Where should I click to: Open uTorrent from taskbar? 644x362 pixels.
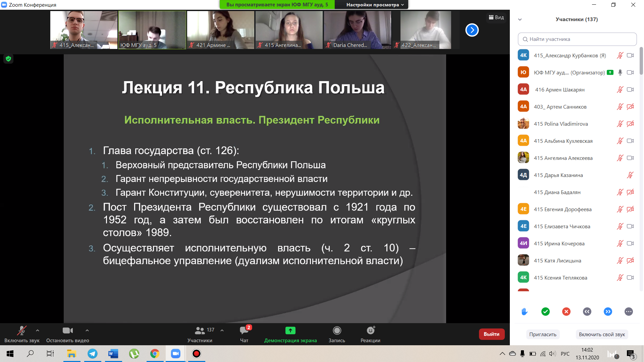tap(134, 354)
